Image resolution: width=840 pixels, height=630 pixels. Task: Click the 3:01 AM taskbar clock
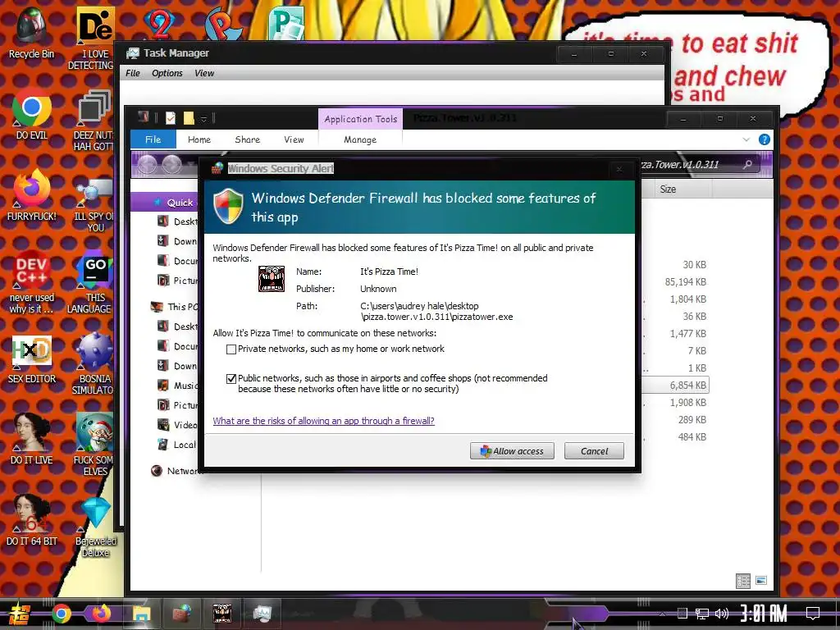click(764, 614)
